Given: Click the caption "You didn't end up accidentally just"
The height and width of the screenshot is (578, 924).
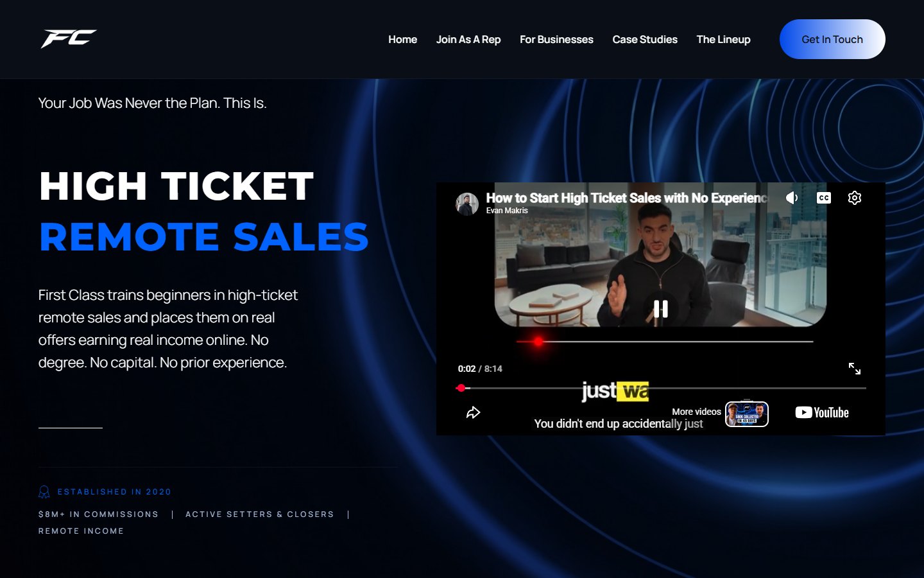Looking at the screenshot, I should (x=619, y=424).
